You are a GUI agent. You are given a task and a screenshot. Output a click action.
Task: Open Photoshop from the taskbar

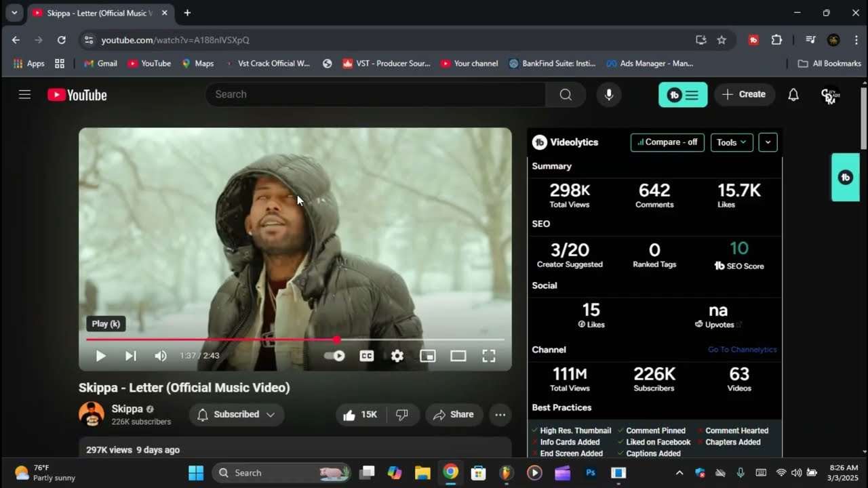point(591,472)
